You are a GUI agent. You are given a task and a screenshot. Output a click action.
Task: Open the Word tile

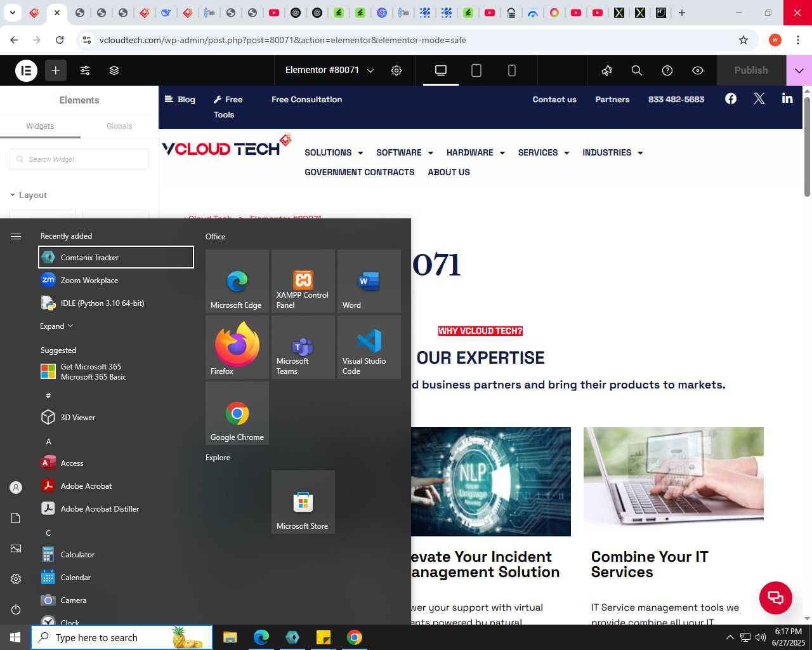click(369, 281)
